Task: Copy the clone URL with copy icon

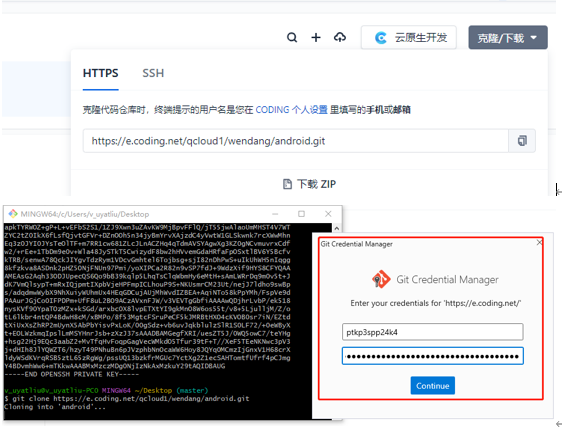Action: [x=522, y=141]
